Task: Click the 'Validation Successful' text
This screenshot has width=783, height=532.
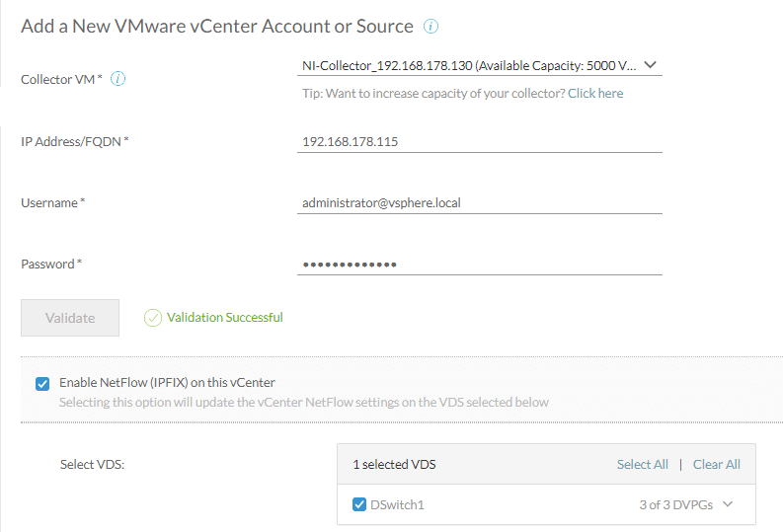Action: click(x=225, y=318)
